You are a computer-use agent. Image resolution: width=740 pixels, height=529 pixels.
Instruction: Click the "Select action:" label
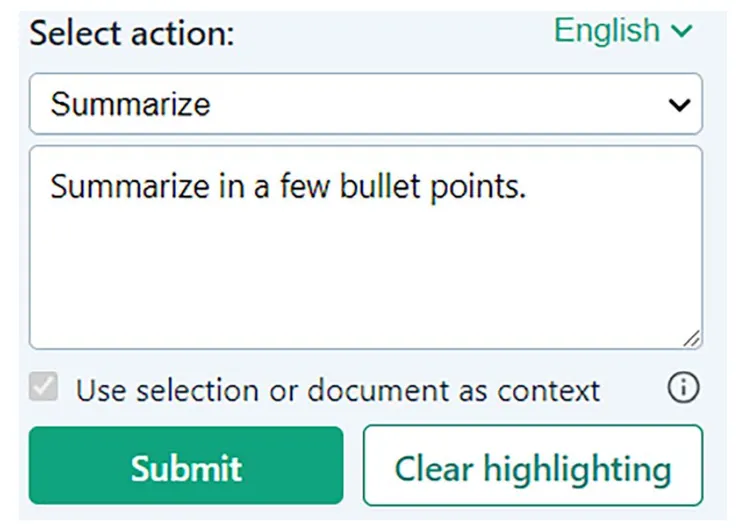tap(131, 34)
